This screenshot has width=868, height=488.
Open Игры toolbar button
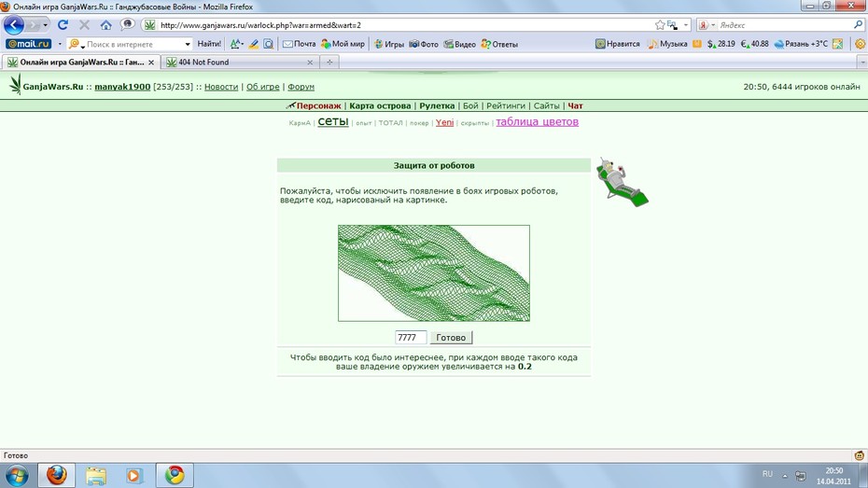tap(388, 44)
